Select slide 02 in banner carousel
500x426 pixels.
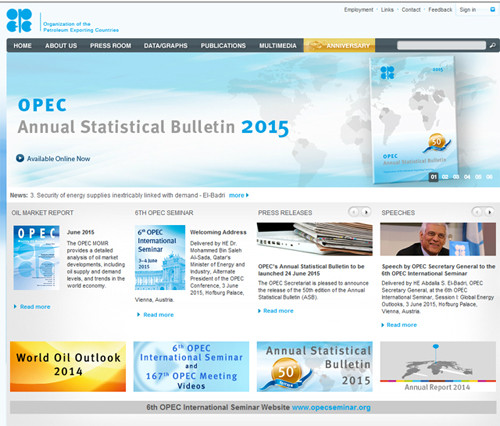445,177
